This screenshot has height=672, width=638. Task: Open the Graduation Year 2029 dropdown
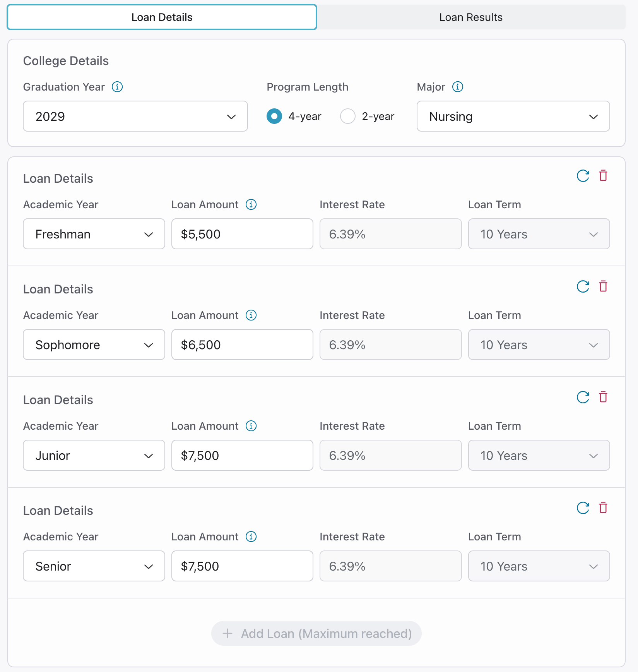[x=135, y=116]
